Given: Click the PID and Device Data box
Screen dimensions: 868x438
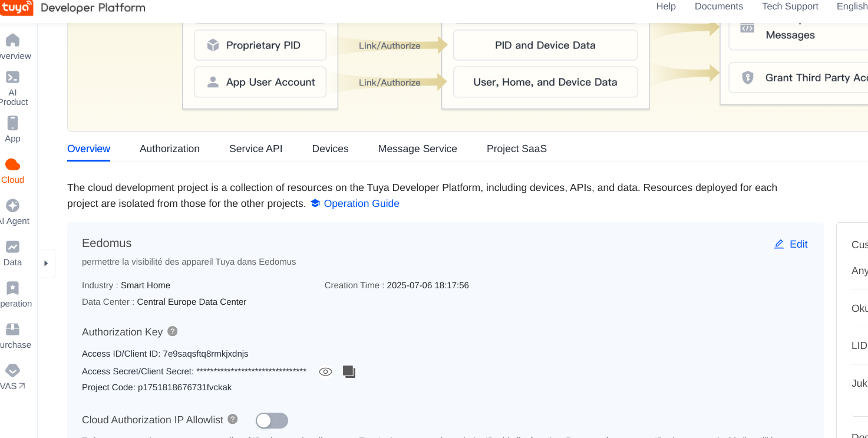Looking at the screenshot, I should [x=545, y=45].
